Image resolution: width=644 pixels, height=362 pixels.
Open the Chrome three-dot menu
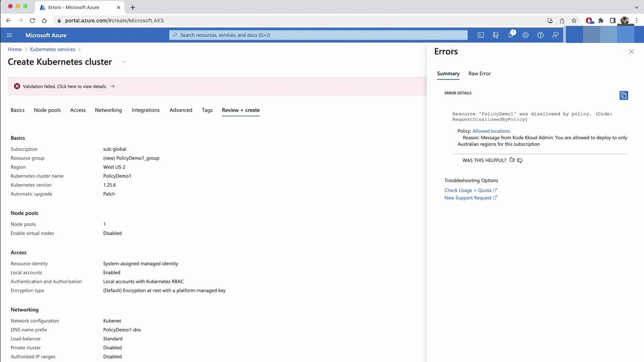(637, 21)
